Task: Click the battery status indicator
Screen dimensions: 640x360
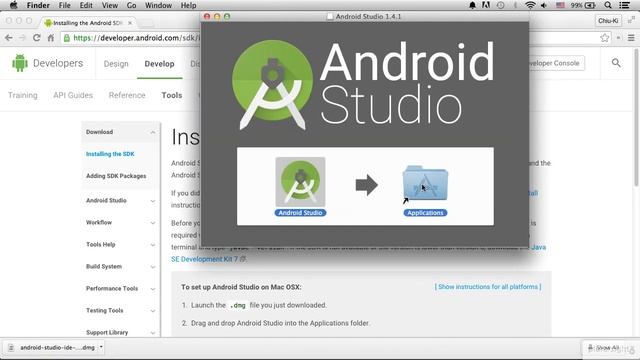Action: click(x=583, y=5)
